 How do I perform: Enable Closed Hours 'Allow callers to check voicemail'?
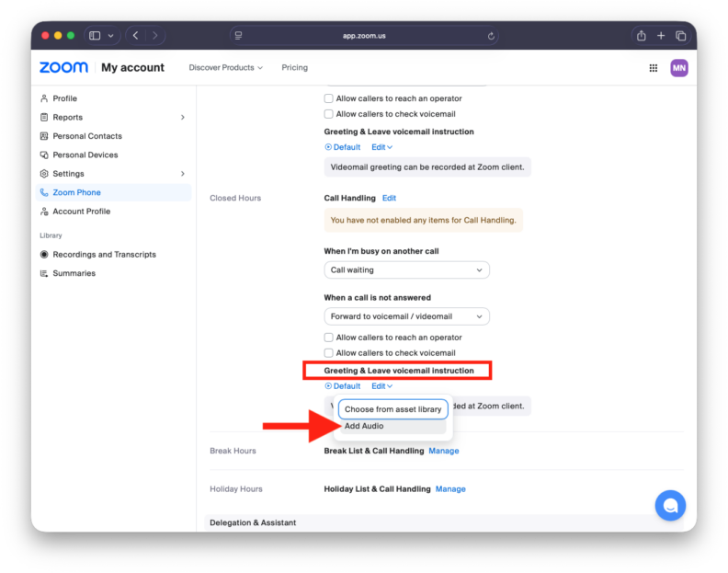[x=329, y=353]
